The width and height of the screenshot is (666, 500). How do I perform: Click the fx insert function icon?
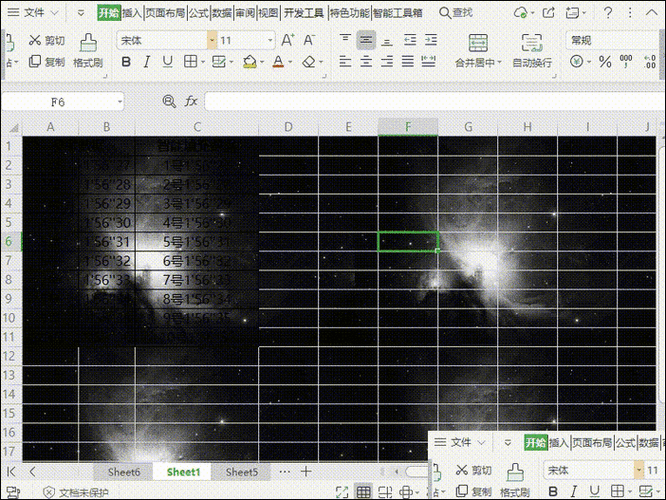point(191,102)
